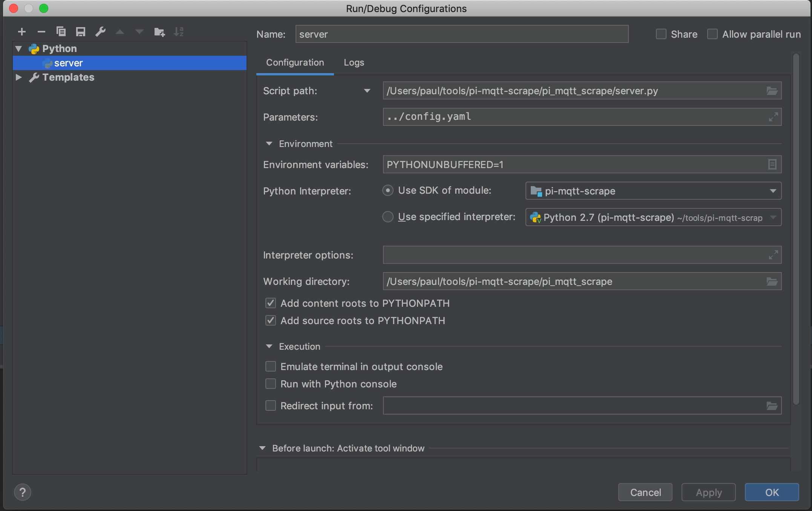Click the Name field containing server

[462, 34]
